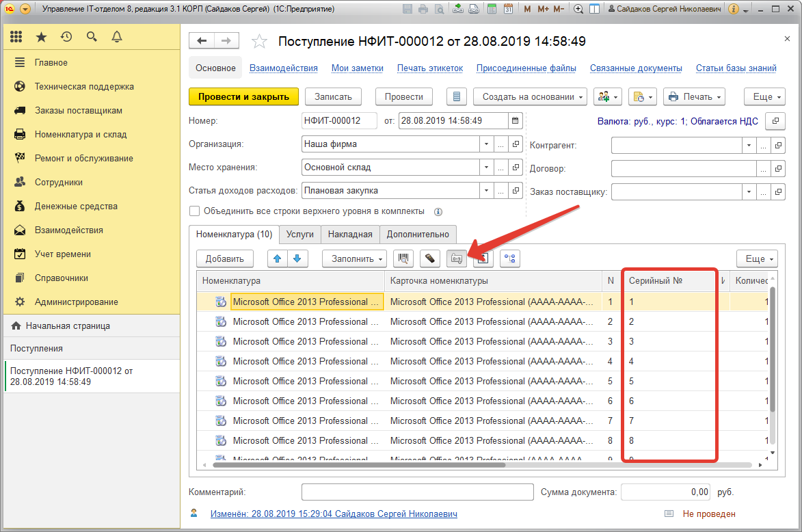Click the table horizontal scrollbar
Image resolution: width=802 pixels, height=532 pixels.
[359, 465]
